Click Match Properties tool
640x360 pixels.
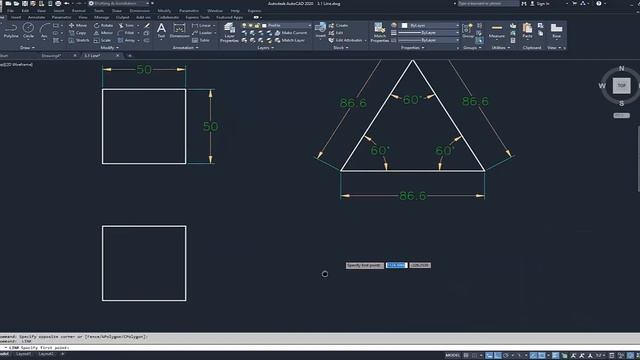pos(380,32)
